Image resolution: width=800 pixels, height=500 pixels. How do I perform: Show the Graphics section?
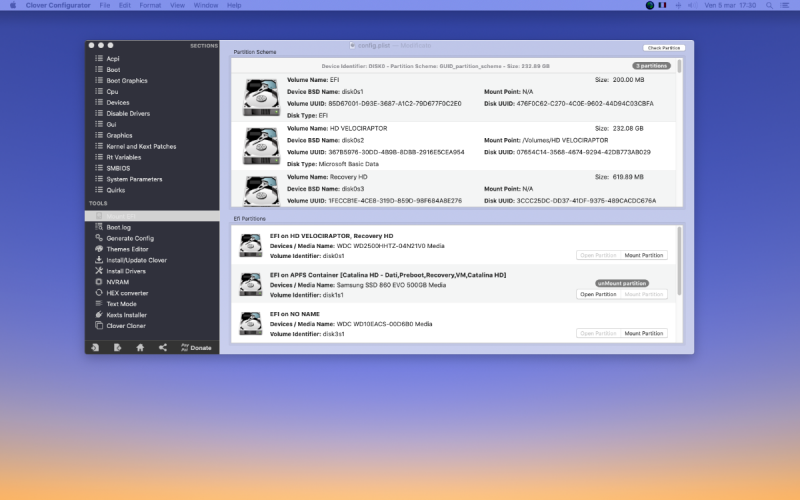pos(119,136)
